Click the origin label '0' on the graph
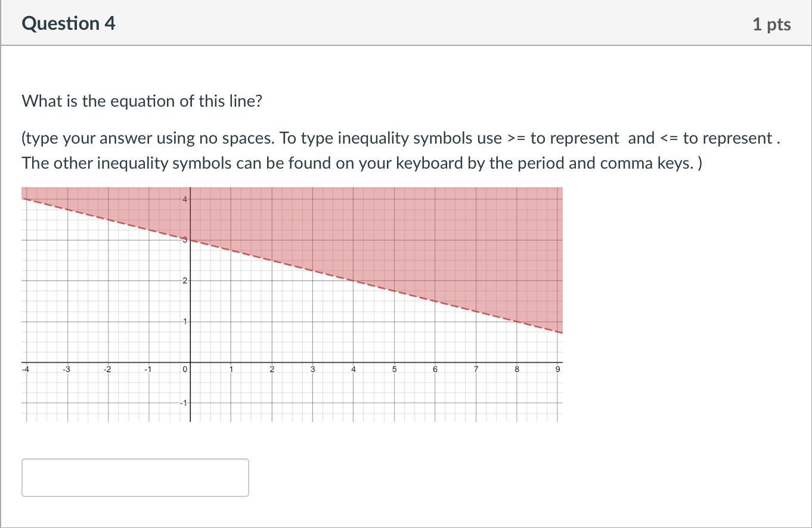The height and width of the screenshot is (528, 812). pos(185,369)
